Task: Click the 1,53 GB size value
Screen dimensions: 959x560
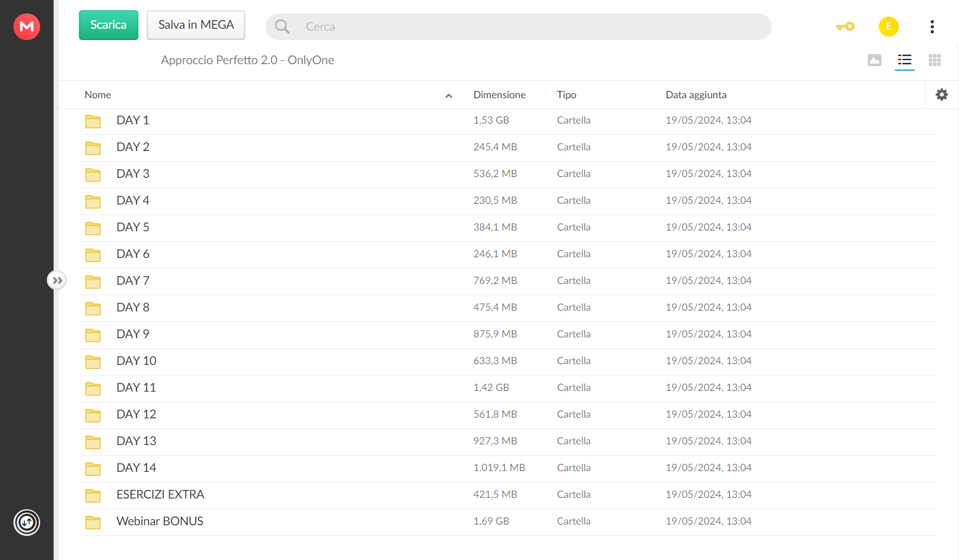Action: point(492,120)
